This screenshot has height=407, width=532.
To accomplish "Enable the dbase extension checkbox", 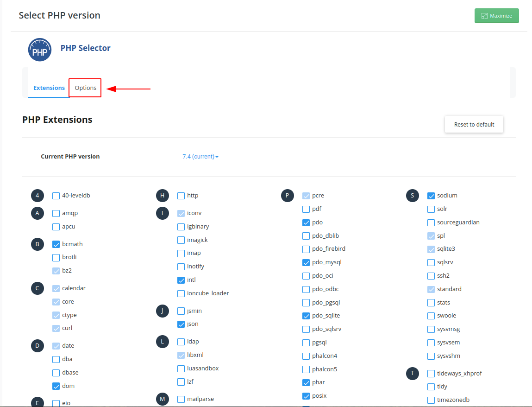I will 56,373.
